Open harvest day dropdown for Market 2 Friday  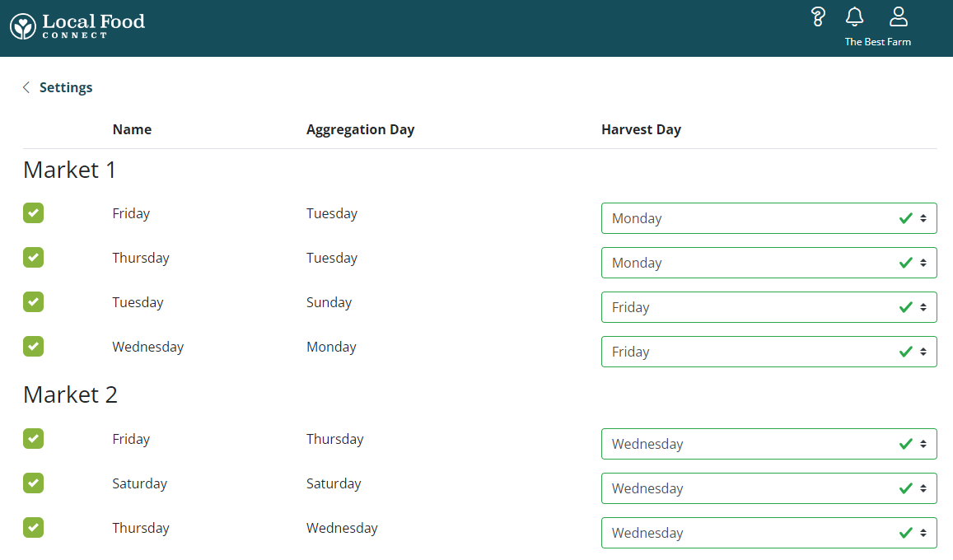[x=768, y=444]
